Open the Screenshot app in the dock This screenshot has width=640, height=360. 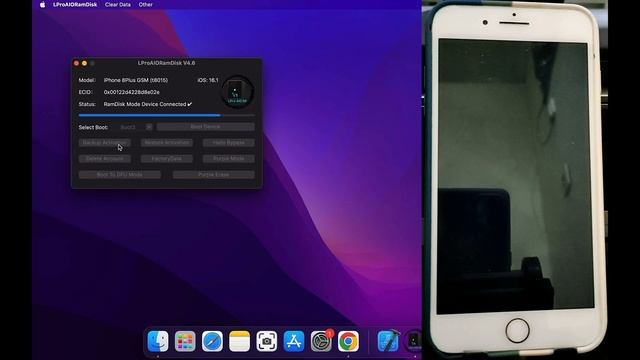pos(267,341)
